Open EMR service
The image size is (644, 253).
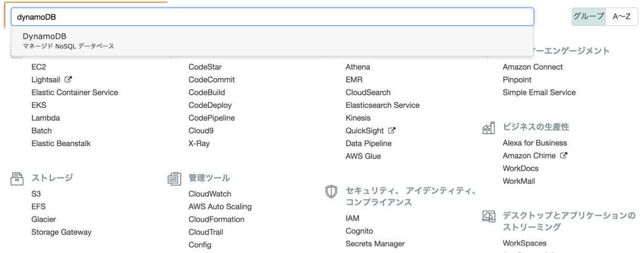[x=354, y=80]
